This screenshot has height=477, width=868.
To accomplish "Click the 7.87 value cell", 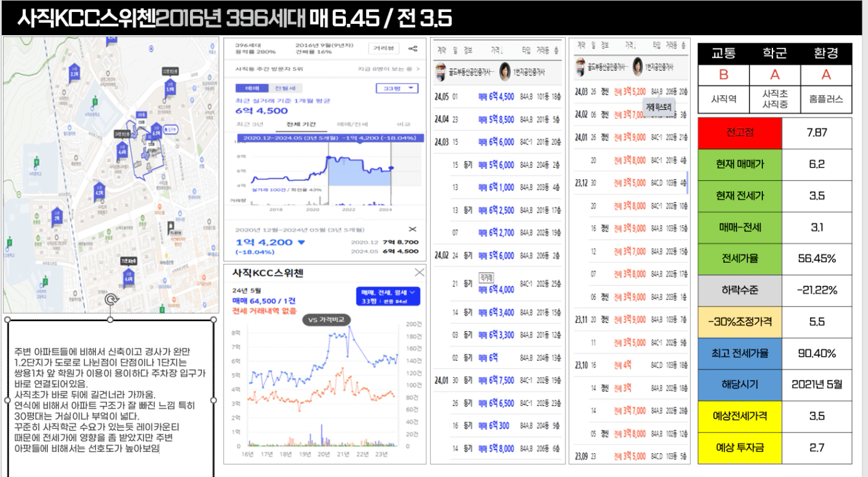I will 817,133.
